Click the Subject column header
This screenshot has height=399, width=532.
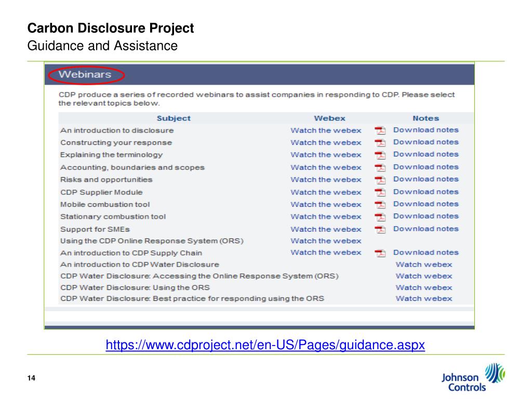point(174,118)
